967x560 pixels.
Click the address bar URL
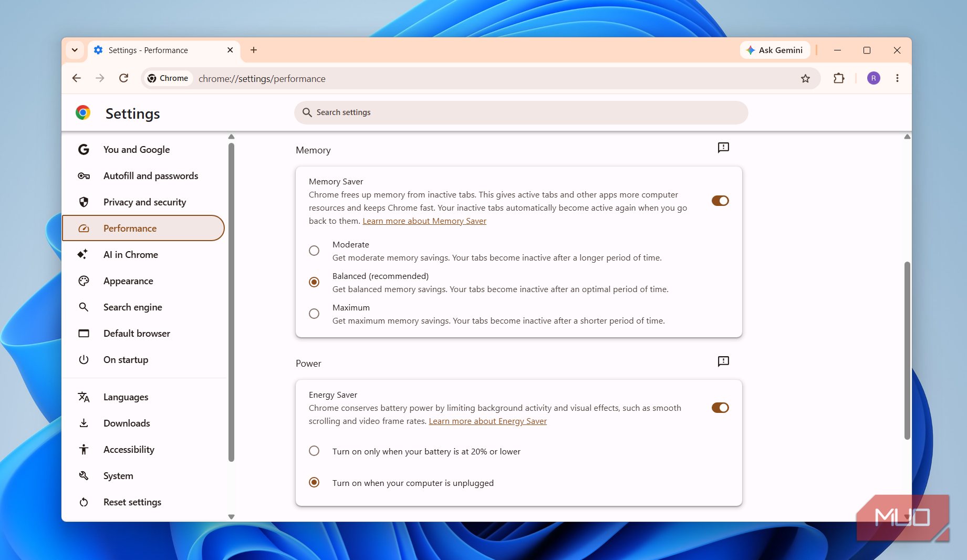pos(262,79)
